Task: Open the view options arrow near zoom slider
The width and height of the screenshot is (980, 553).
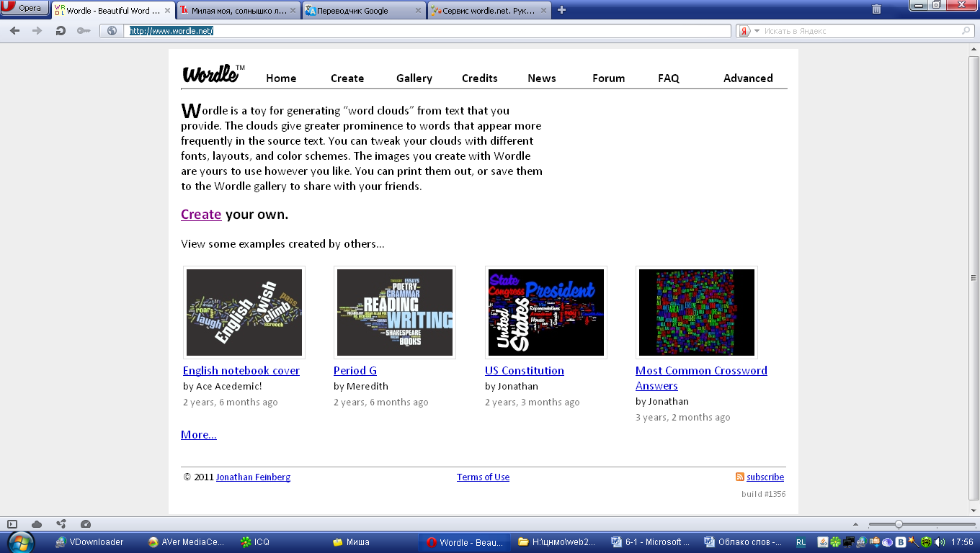Action: (855, 524)
